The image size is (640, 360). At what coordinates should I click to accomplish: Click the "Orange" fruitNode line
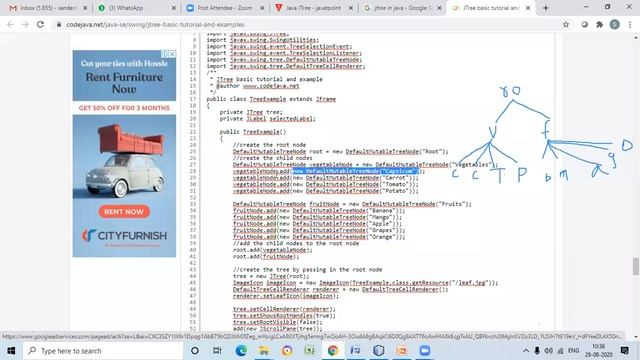tap(319, 237)
